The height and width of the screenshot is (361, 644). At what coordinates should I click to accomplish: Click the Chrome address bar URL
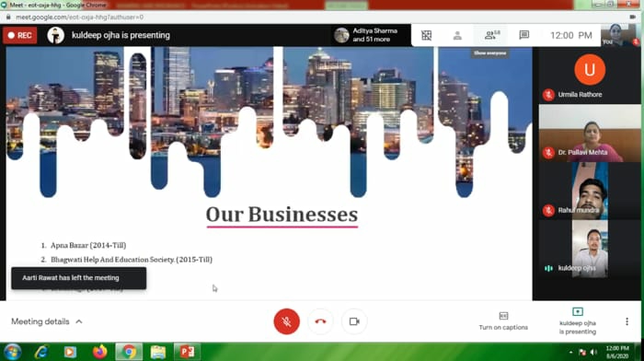click(79, 17)
